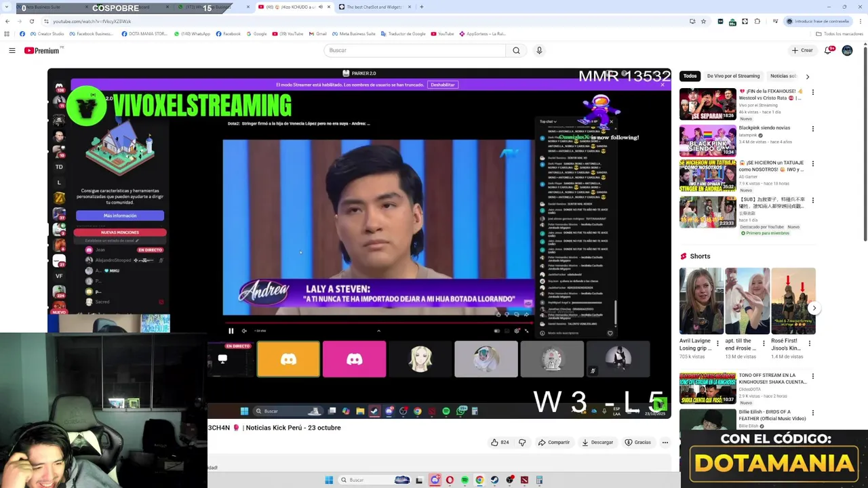Viewport: 868px width, 488px height.
Task: Click the Compartir share button
Action: pos(554,443)
